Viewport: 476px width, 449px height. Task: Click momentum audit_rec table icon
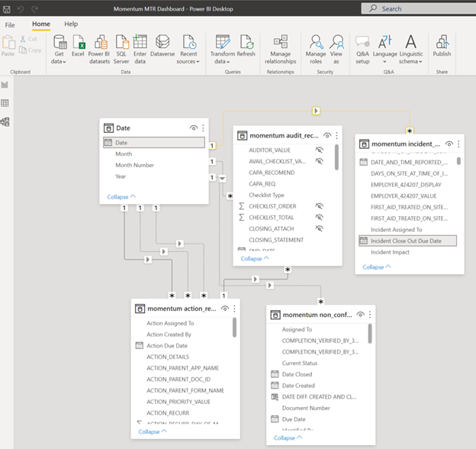242,135
